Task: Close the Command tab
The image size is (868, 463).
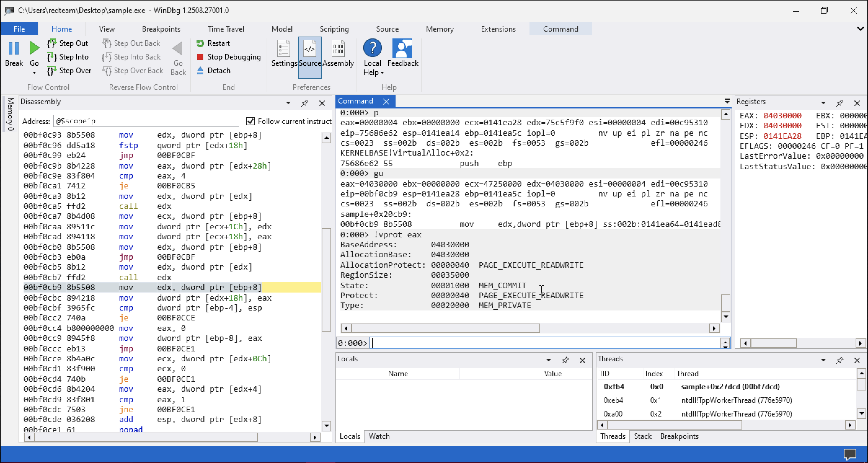Action: [x=387, y=101]
